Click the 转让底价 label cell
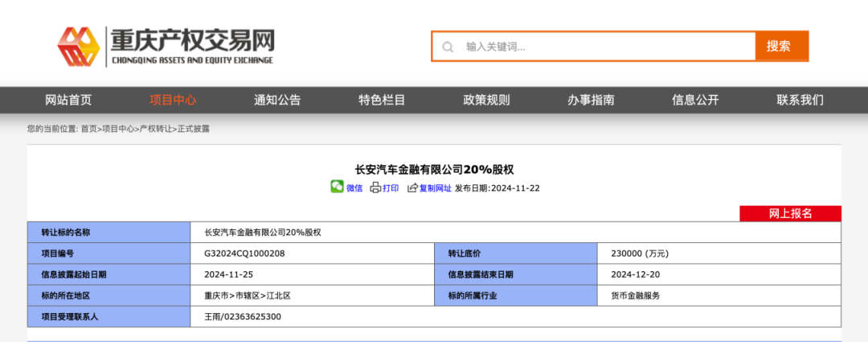This screenshot has width=868, height=342. coord(516,253)
